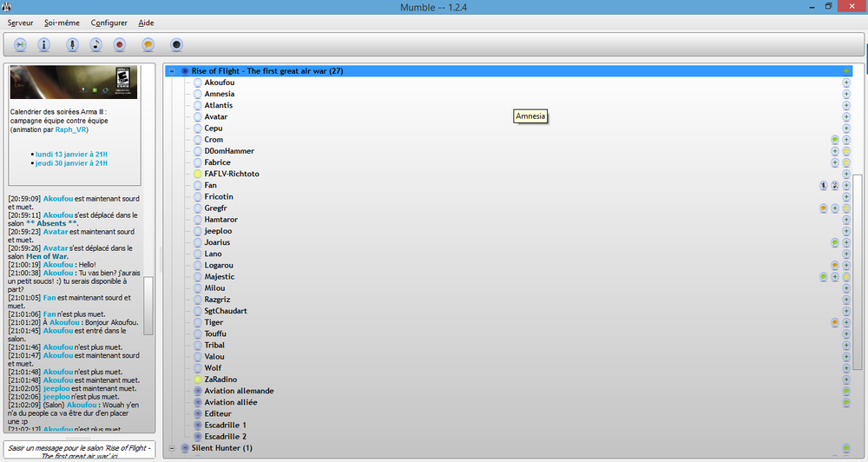The width and height of the screenshot is (868, 462).
Task: Follow the 'jeudi 30 janvier à 21H' link
Action: pos(71,163)
